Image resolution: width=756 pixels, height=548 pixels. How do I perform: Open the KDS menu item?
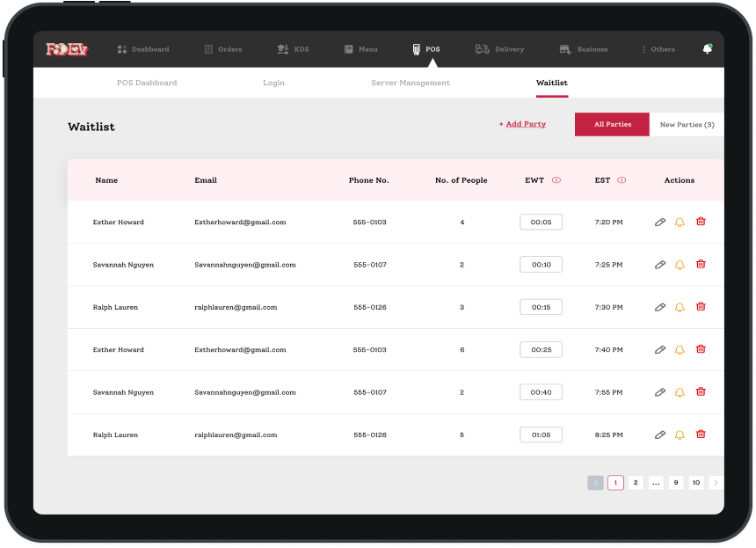(x=293, y=49)
